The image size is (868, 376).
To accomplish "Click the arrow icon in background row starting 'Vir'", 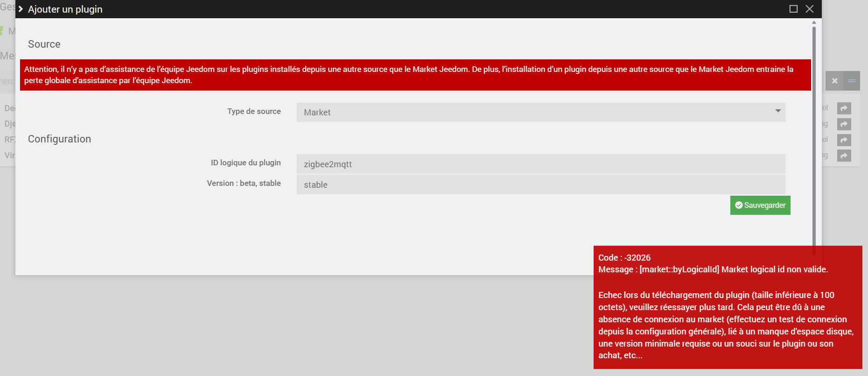I will point(844,156).
